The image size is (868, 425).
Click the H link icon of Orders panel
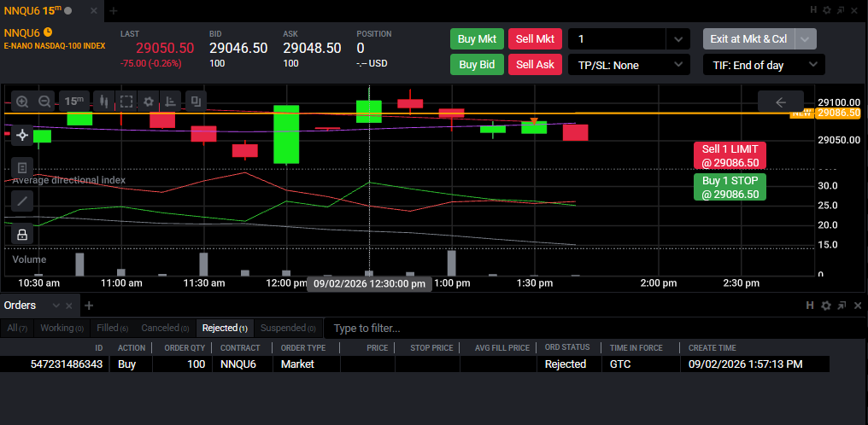[x=809, y=305]
